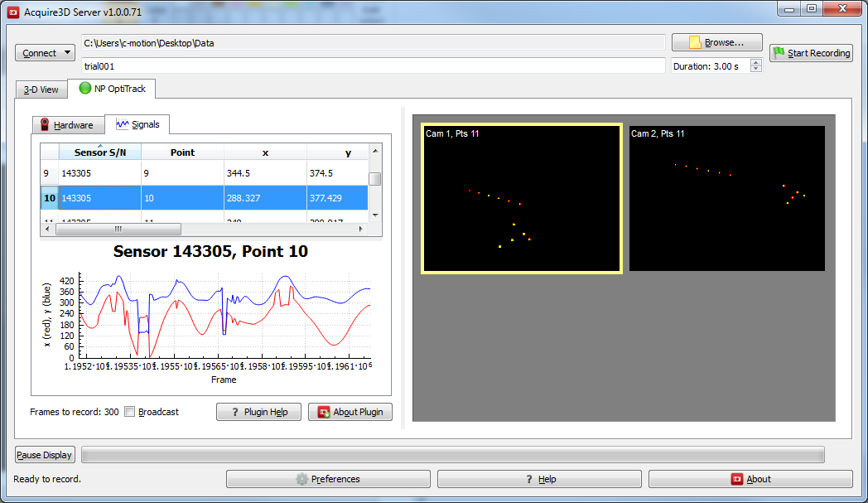
Task: Select row header 9 in signals table
Action: (49, 173)
